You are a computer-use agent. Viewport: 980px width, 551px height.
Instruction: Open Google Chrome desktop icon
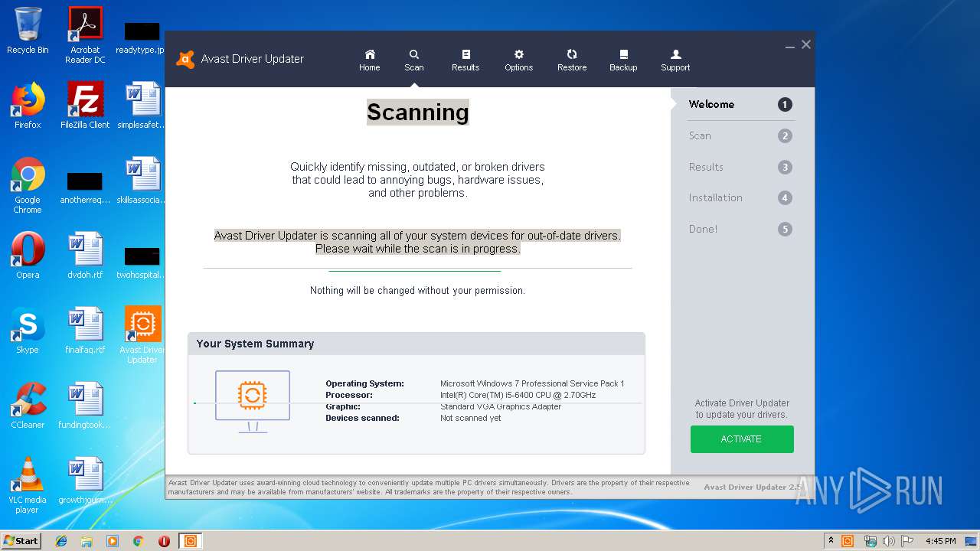point(28,185)
